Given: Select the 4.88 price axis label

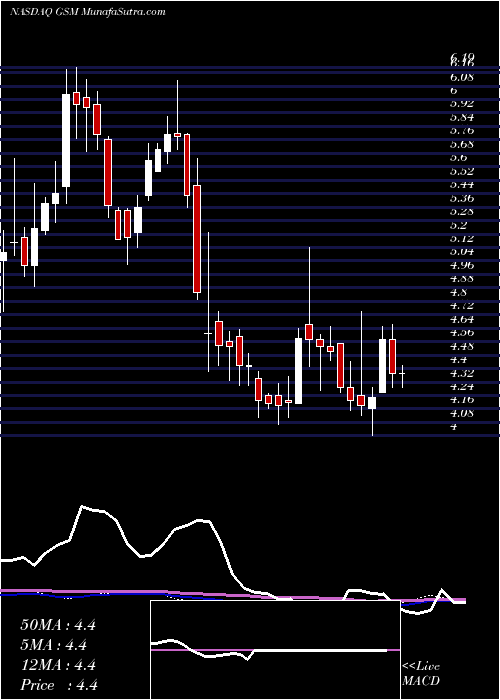Looking at the screenshot, I should tap(462, 279).
